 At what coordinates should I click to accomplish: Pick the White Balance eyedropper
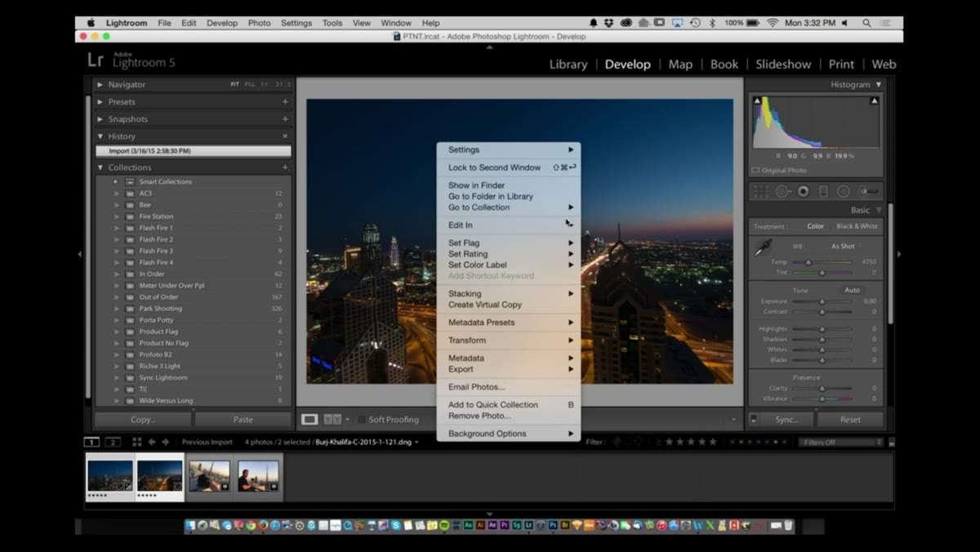762,248
